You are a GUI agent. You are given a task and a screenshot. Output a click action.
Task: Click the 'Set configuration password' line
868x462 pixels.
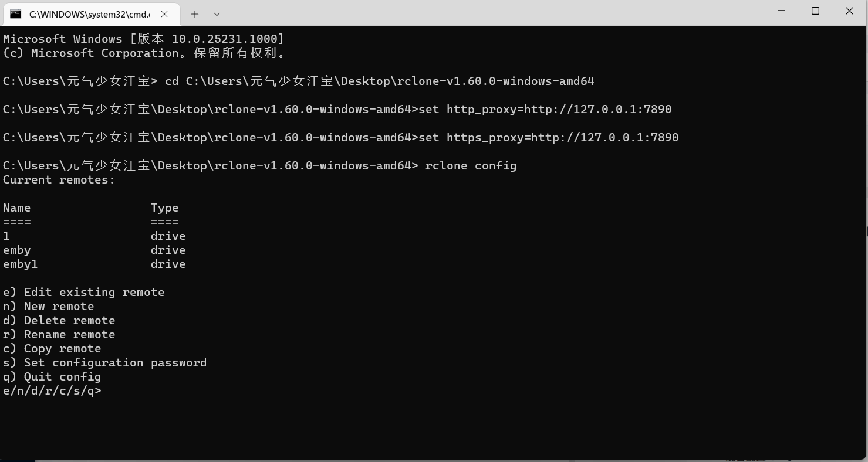(x=104, y=362)
